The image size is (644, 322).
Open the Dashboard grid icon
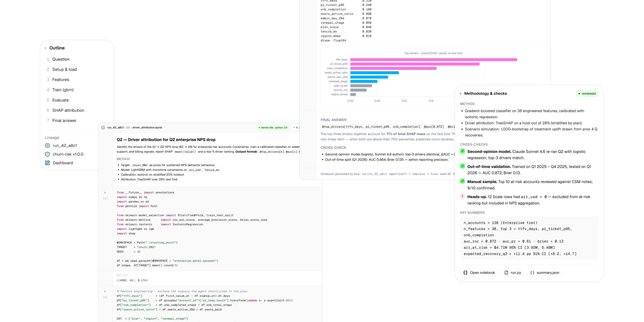coord(48,163)
